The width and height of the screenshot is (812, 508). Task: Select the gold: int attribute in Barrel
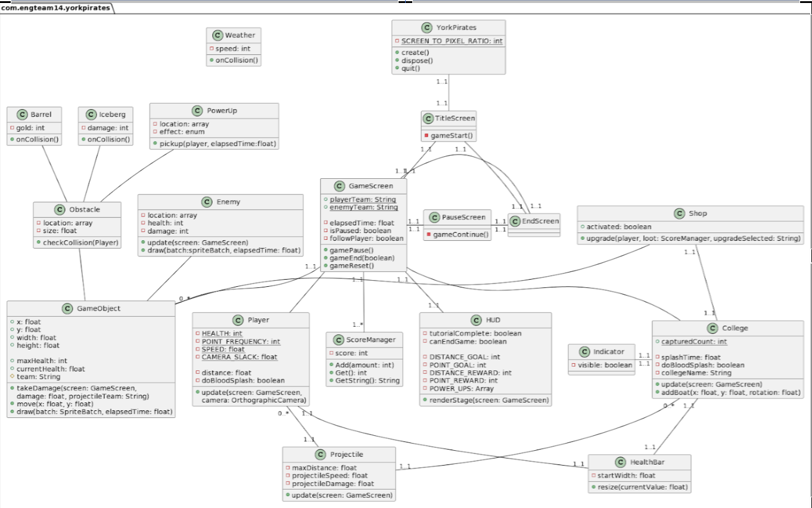(30, 128)
